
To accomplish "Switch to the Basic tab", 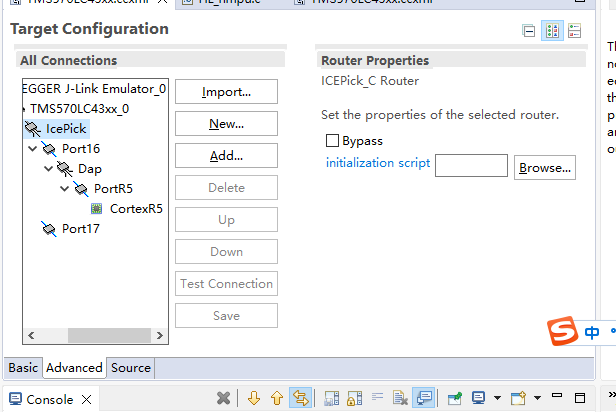I will coord(23,368).
